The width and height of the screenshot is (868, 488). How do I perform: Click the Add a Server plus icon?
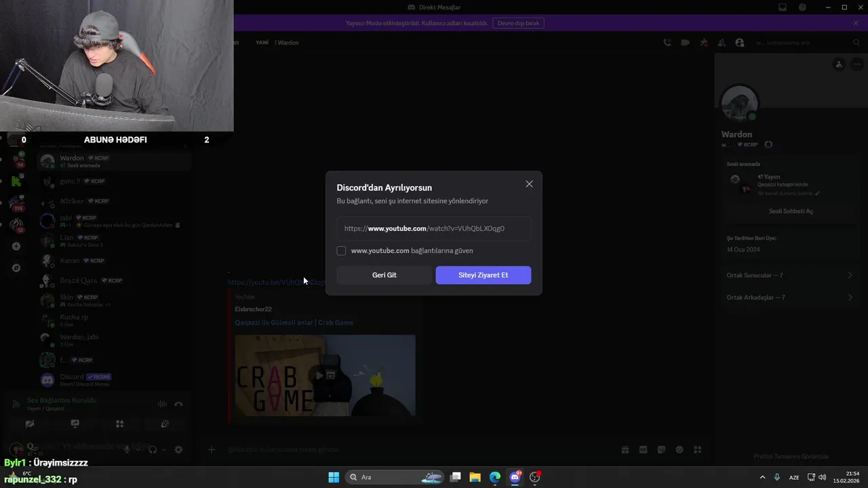16,246
